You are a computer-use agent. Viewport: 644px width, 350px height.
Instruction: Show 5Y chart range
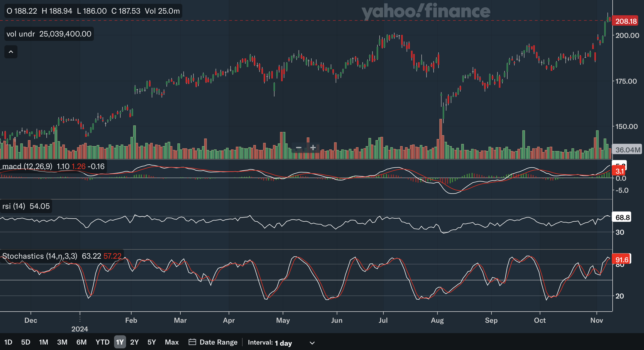[152, 342]
